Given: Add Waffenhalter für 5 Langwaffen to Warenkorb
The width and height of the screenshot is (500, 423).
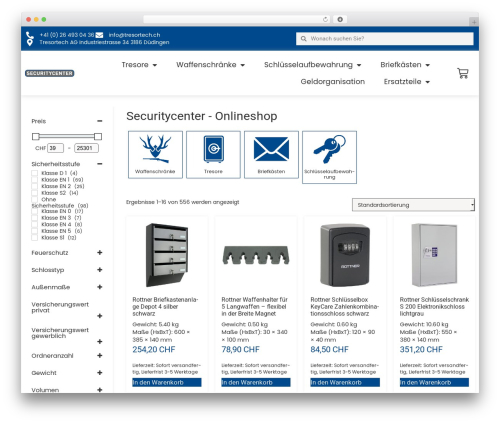Looking at the screenshot, I should [x=256, y=382].
